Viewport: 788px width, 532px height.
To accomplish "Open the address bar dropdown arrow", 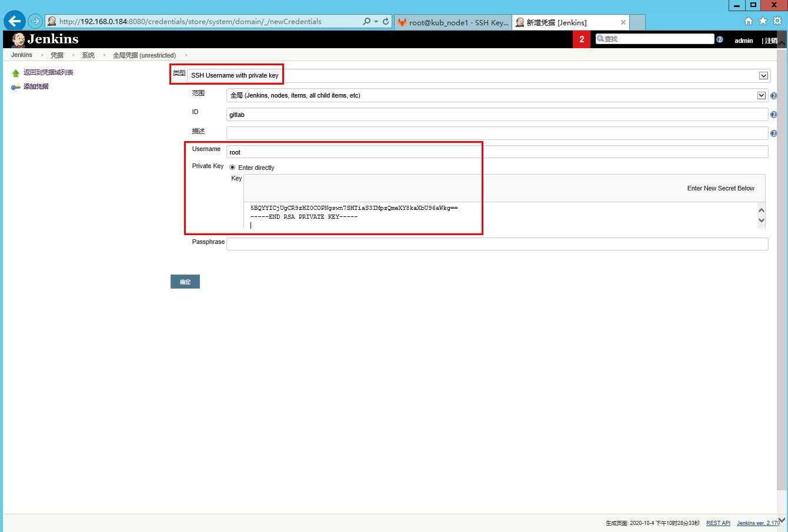I will coord(376,21).
